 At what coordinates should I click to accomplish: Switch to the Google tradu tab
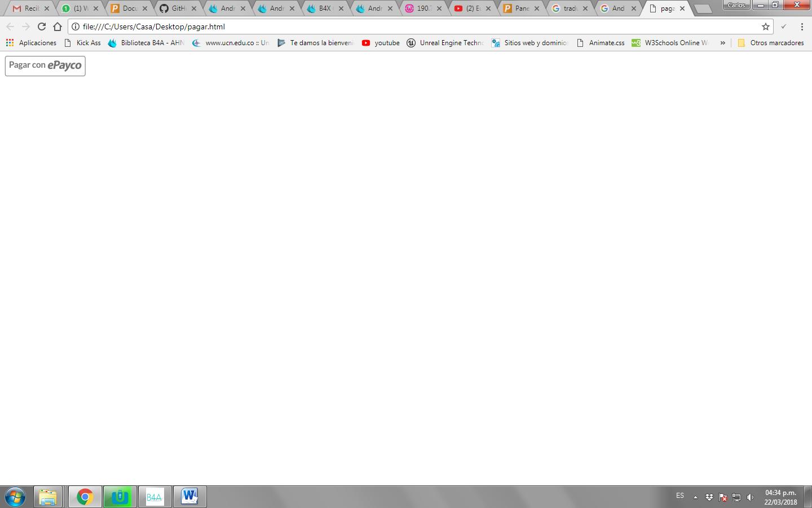[571, 8]
